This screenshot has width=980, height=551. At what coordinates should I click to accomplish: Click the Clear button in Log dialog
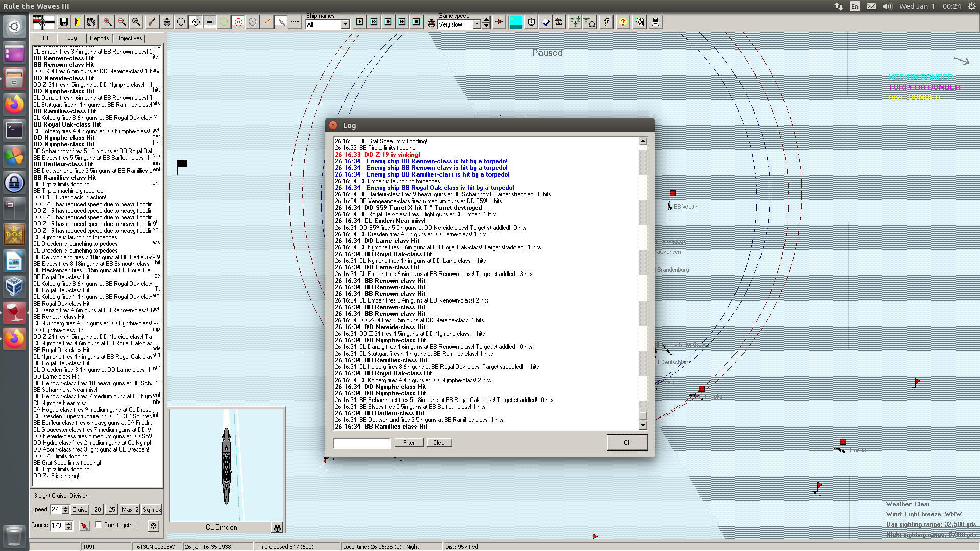coord(439,443)
